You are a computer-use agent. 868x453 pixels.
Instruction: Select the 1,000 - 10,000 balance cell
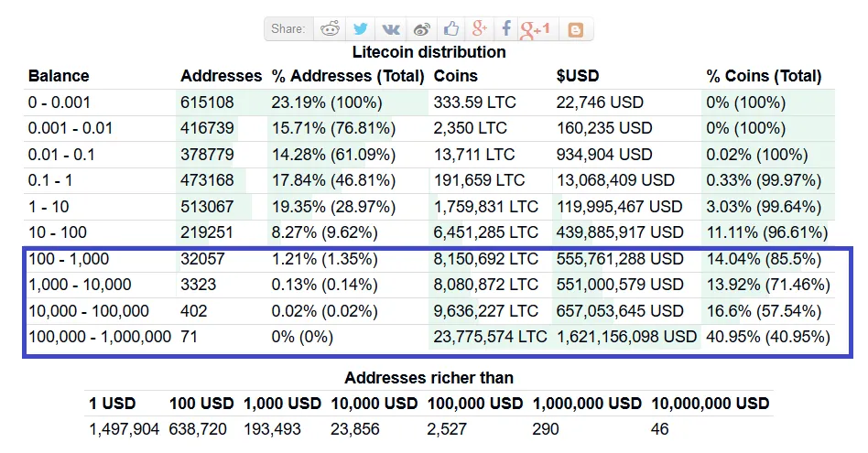[x=80, y=285]
